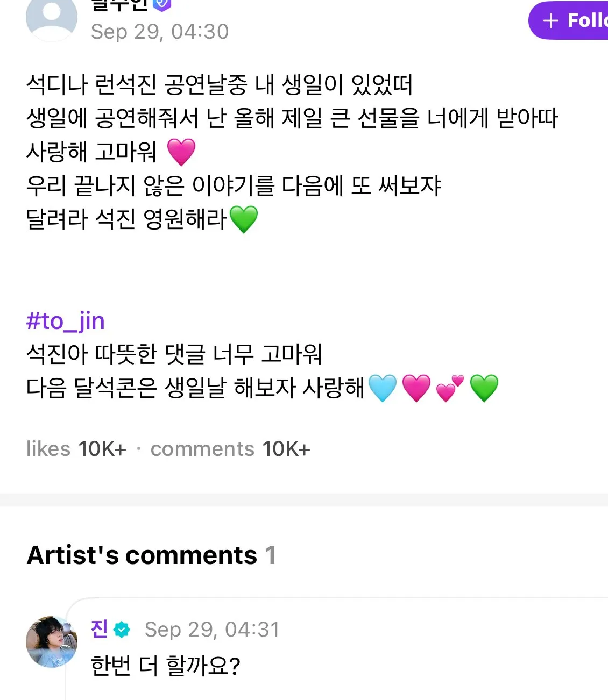Open the likes 10K+ count

click(x=76, y=449)
